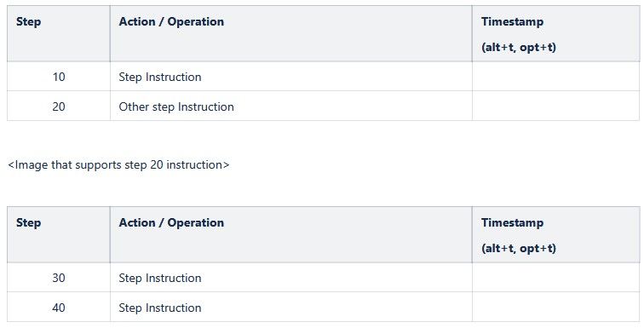Screen dimensions: 644x328
Task: Select 'Action / Operation' header above step 10
Action: tap(171, 22)
